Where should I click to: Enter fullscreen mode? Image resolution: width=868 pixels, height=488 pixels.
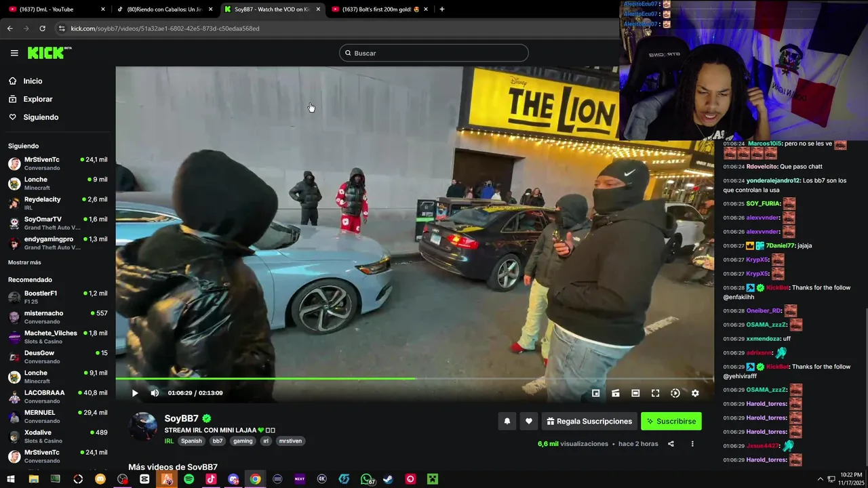(x=655, y=393)
